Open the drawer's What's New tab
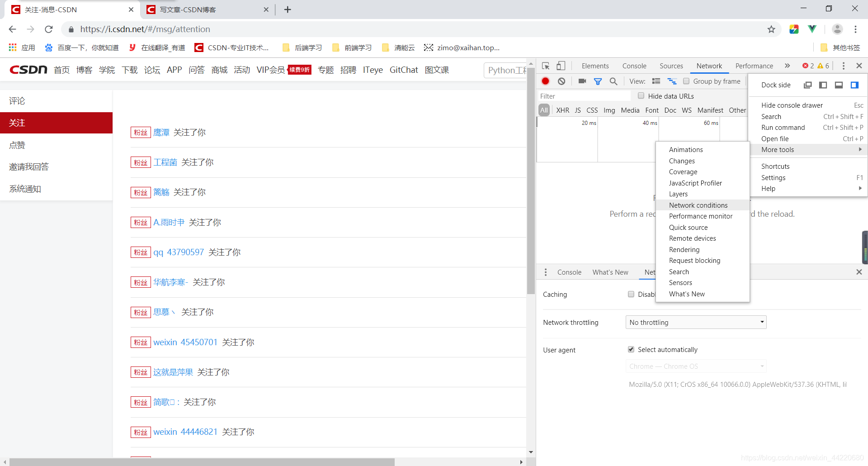 610,272
